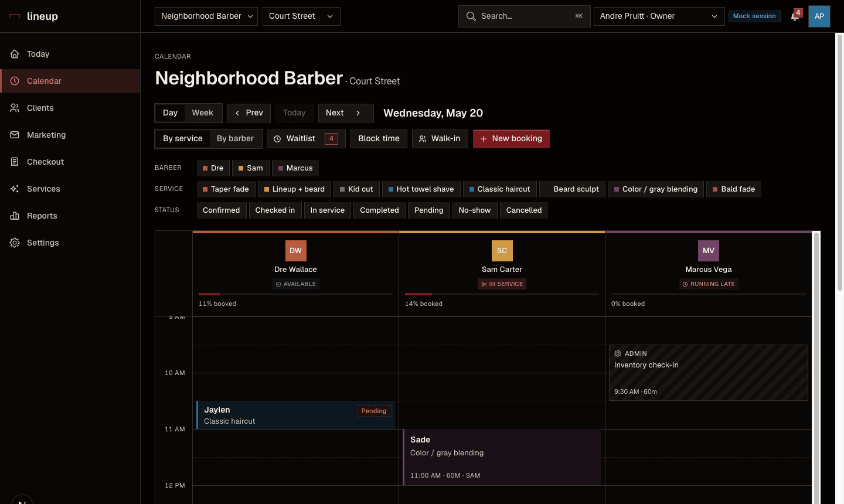Toggle the Hot towel shave filter
Image resolution: width=844 pixels, height=504 pixels.
421,189
